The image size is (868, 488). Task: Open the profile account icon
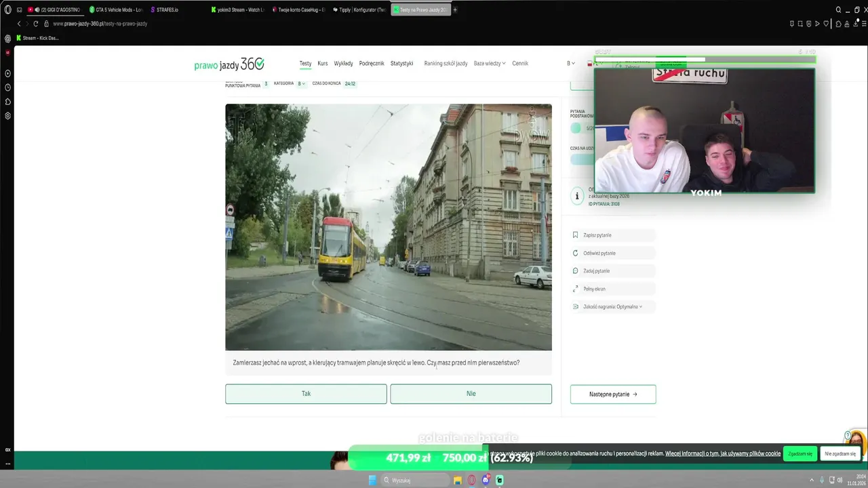click(847, 24)
